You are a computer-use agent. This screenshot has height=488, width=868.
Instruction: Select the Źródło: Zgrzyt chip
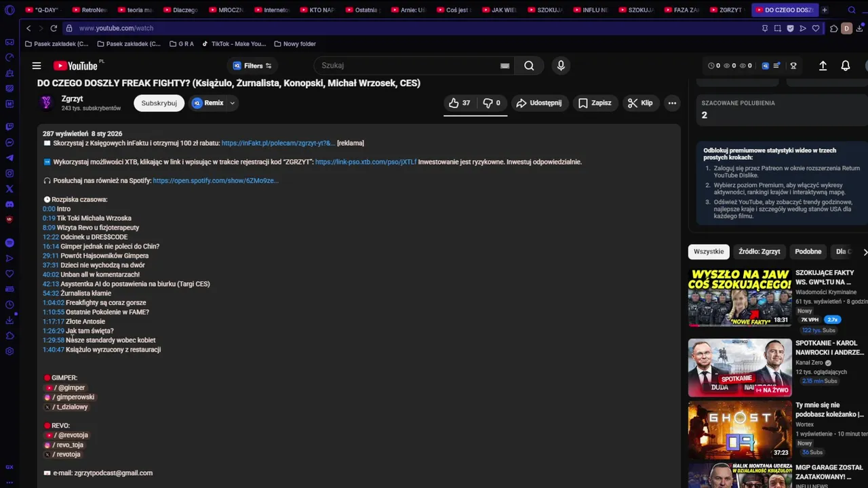[759, 251]
